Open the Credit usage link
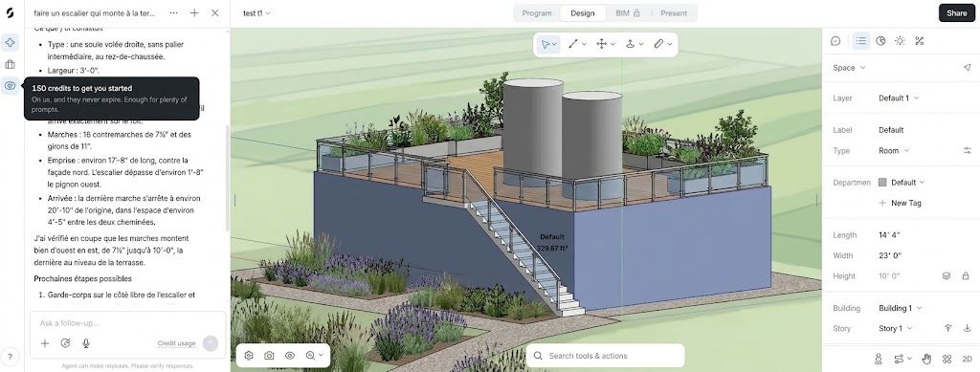The width and height of the screenshot is (980, 372). tap(176, 343)
